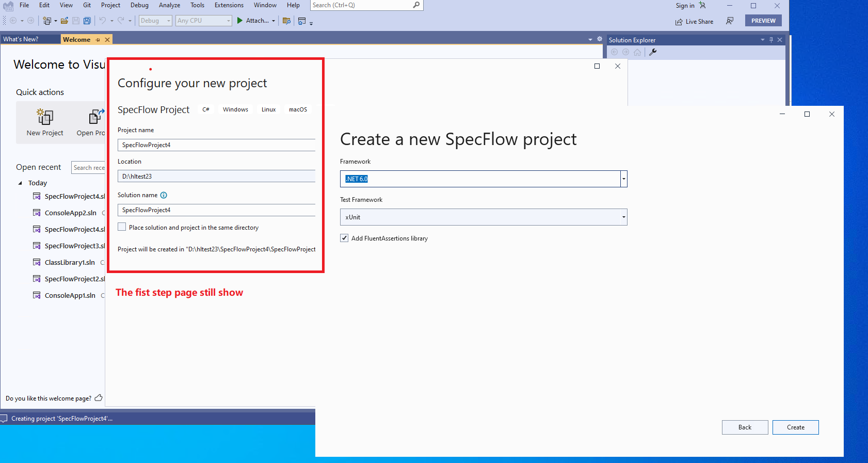Open the document tab list dropdown arrow

590,39
